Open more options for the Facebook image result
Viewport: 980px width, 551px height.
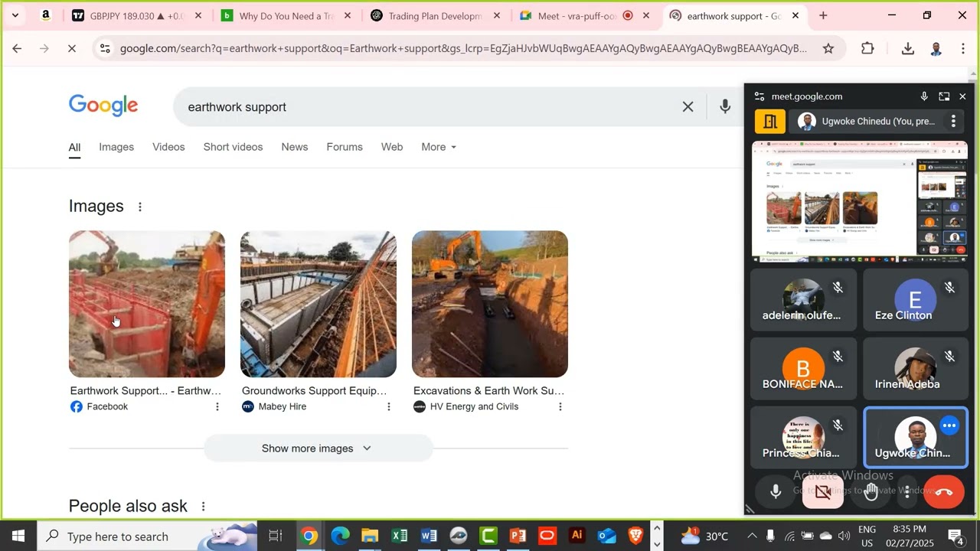click(217, 407)
